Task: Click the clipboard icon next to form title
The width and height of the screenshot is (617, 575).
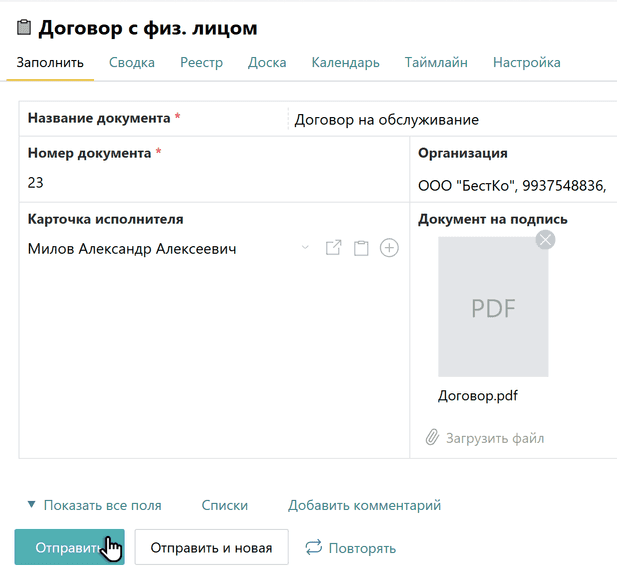Action: point(25,28)
